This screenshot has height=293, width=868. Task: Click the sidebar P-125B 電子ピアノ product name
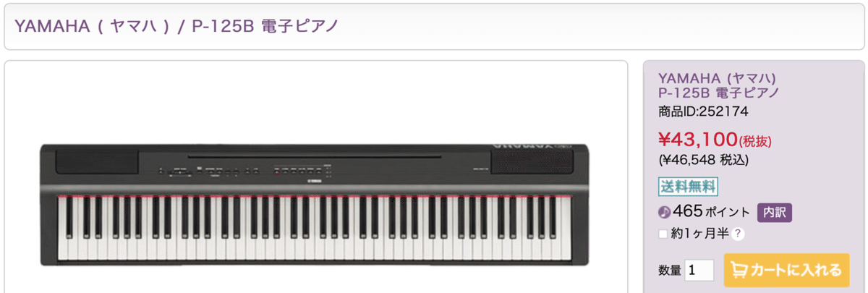(x=719, y=93)
